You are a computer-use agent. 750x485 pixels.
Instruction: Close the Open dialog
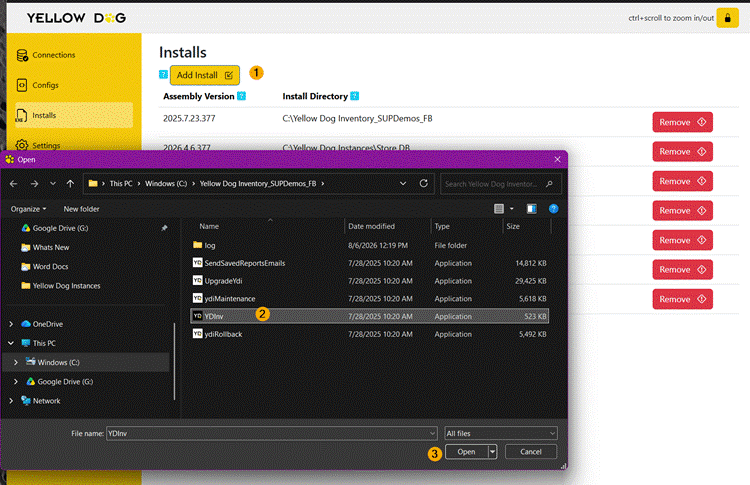click(x=557, y=160)
